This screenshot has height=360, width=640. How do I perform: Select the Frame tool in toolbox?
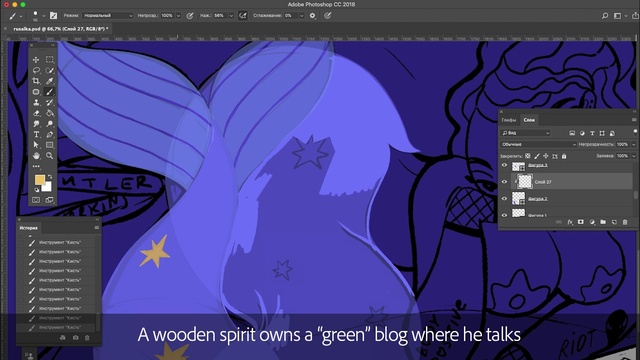pos(36,92)
